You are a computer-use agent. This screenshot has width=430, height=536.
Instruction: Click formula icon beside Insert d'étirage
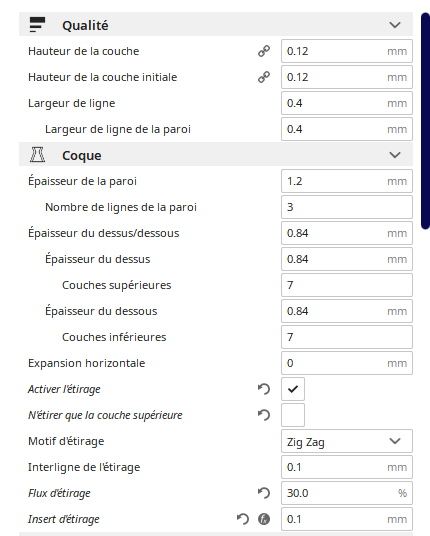pyautogui.click(x=264, y=519)
